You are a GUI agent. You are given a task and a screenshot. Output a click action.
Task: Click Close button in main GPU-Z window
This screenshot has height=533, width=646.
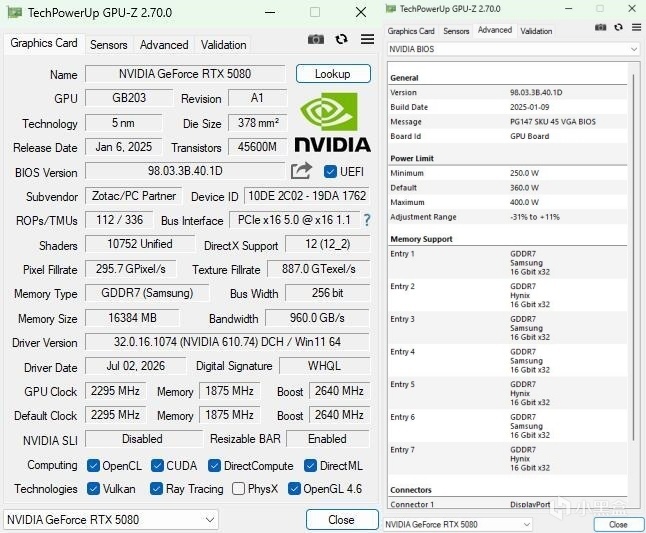click(x=342, y=520)
